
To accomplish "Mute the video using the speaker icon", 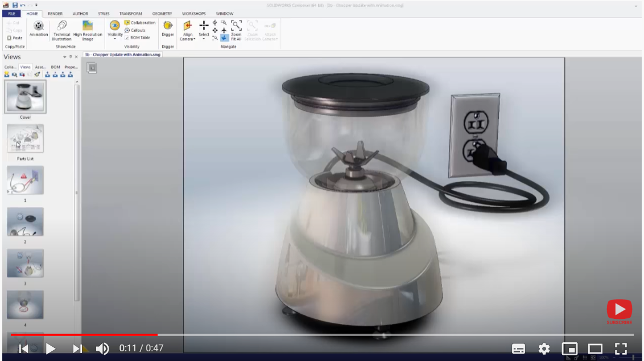I will [102, 348].
